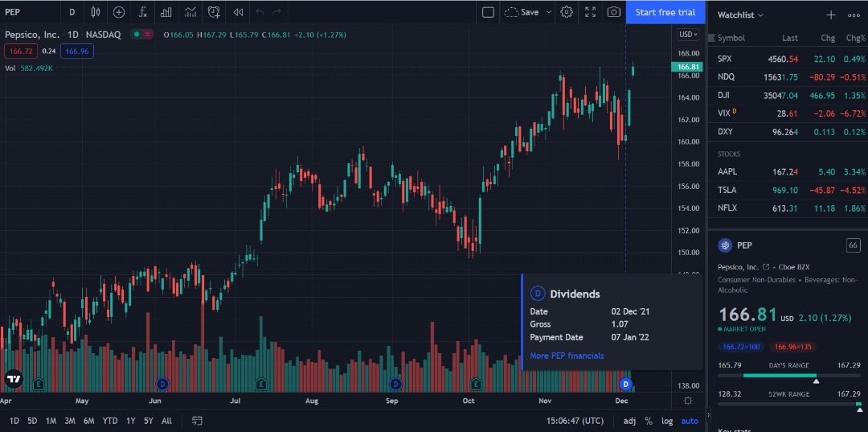Open the layout setup square icon
The height and width of the screenshot is (432, 868).
tap(488, 12)
